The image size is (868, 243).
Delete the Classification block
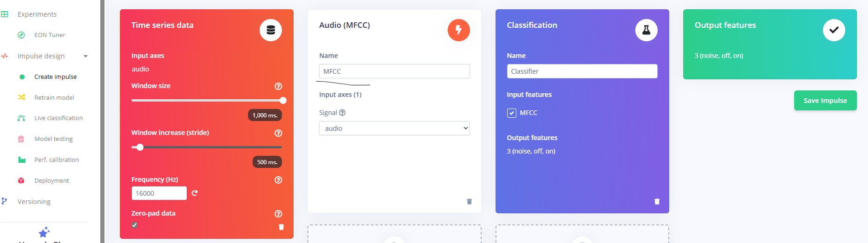(657, 201)
